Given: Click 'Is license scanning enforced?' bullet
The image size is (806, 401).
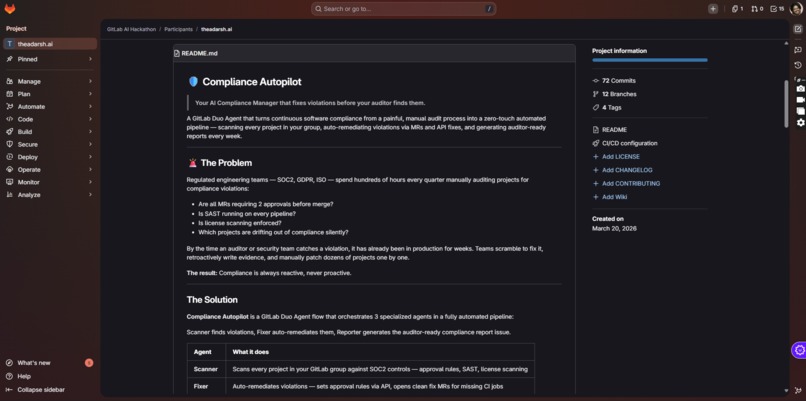Looking at the screenshot, I should (x=240, y=223).
